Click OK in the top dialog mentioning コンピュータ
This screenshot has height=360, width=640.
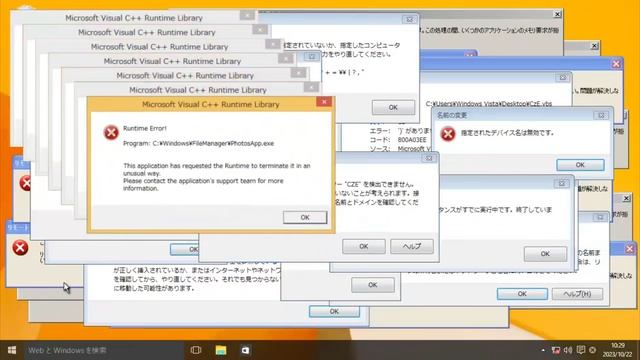click(393, 107)
